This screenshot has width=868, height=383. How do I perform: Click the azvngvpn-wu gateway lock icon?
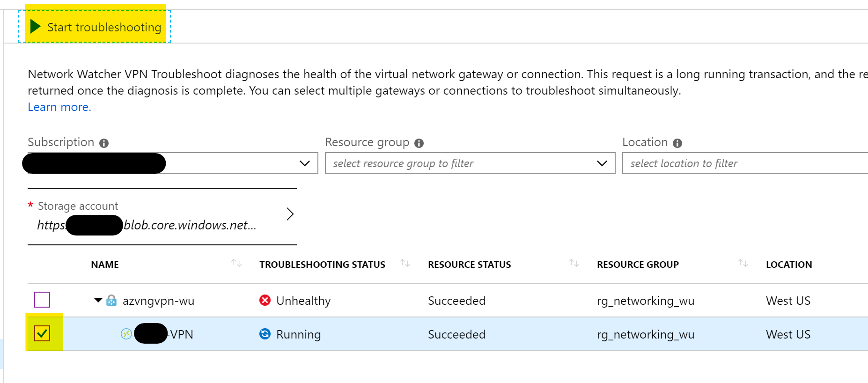click(x=111, y=301)
